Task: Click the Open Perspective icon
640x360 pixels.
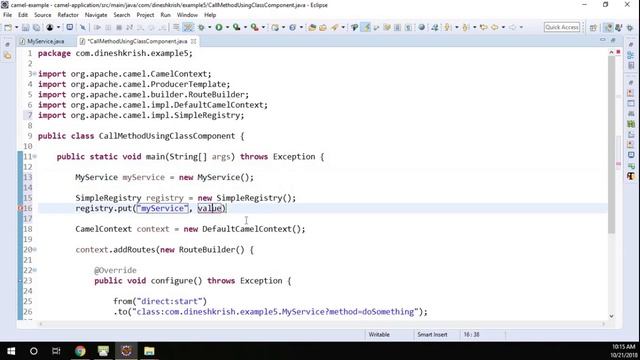Action: click(593, 27)
